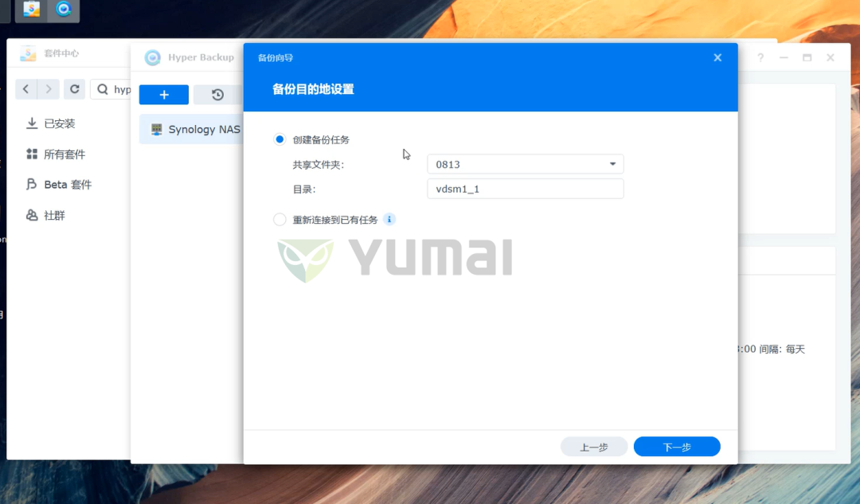The height and width of the screenshot is (504, 860).
Task: Select the 已安装 installed packages section
Action: pos(60,123)
